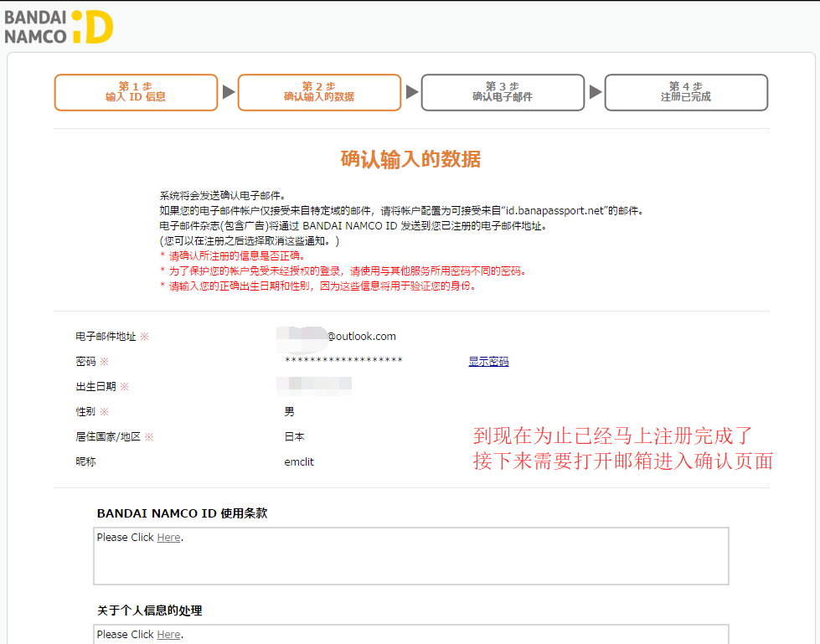Image resolution: width=820 pixels, height=644 pixels.
Task: Click the 关于个人信息的处理 heading
Action: (150, 611)
